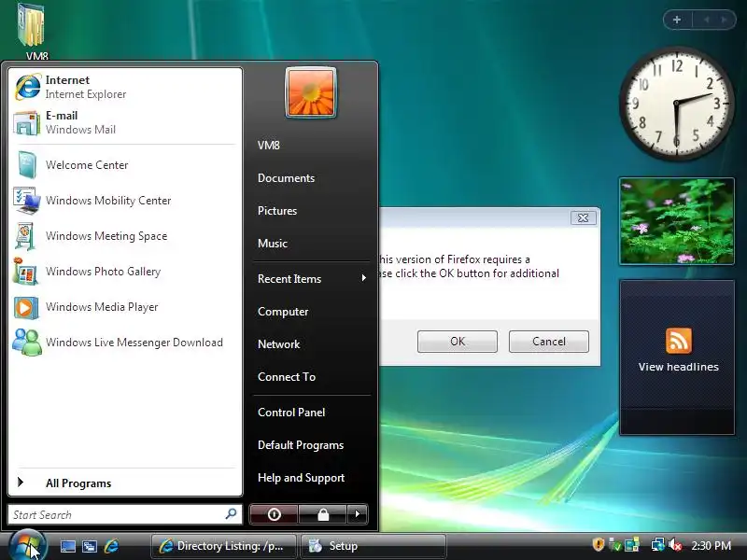747x560 pixels.
Task: Start Windows Photo Gallery
Action: (125, 272)
